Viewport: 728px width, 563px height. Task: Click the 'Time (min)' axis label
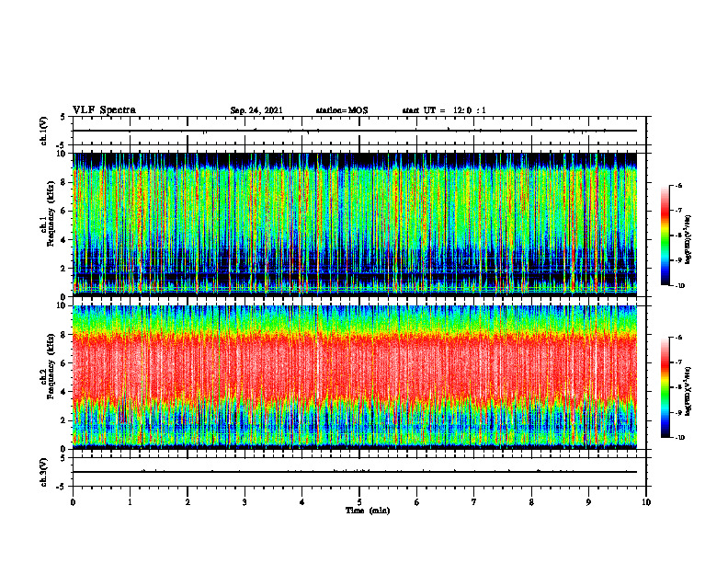[368, 511]
